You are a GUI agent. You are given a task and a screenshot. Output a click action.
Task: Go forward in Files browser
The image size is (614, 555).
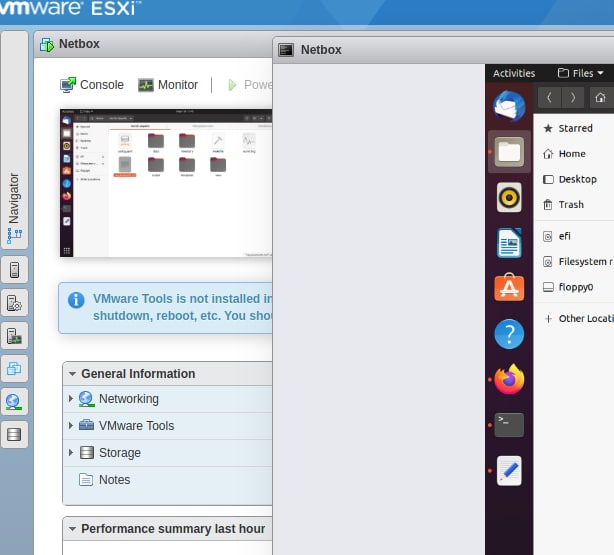(x=573, y=97)
